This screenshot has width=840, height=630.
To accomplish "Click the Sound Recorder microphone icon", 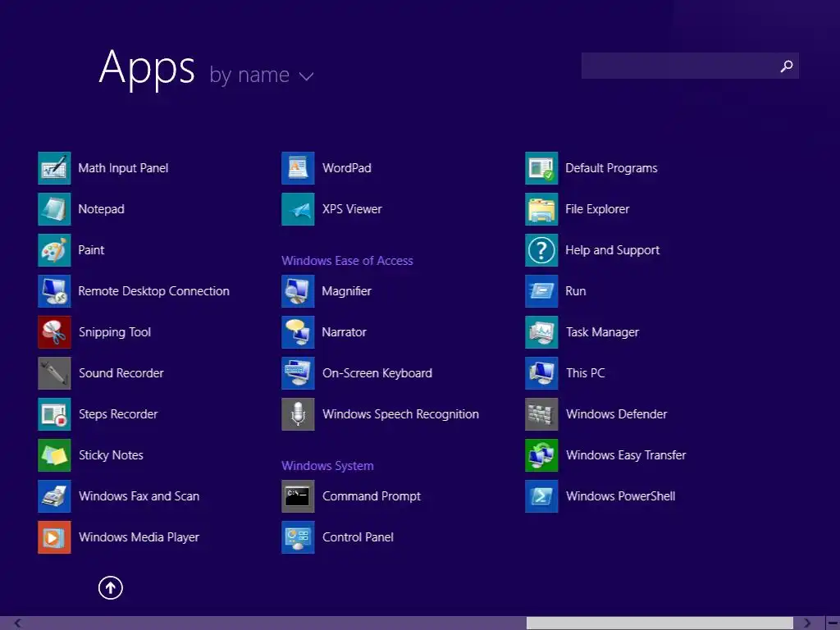I will (54, 373).
